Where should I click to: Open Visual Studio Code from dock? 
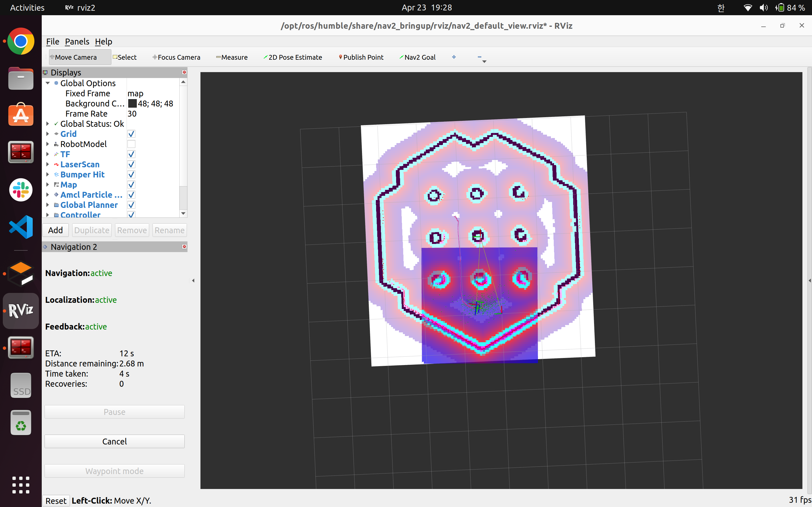point(21,227)
